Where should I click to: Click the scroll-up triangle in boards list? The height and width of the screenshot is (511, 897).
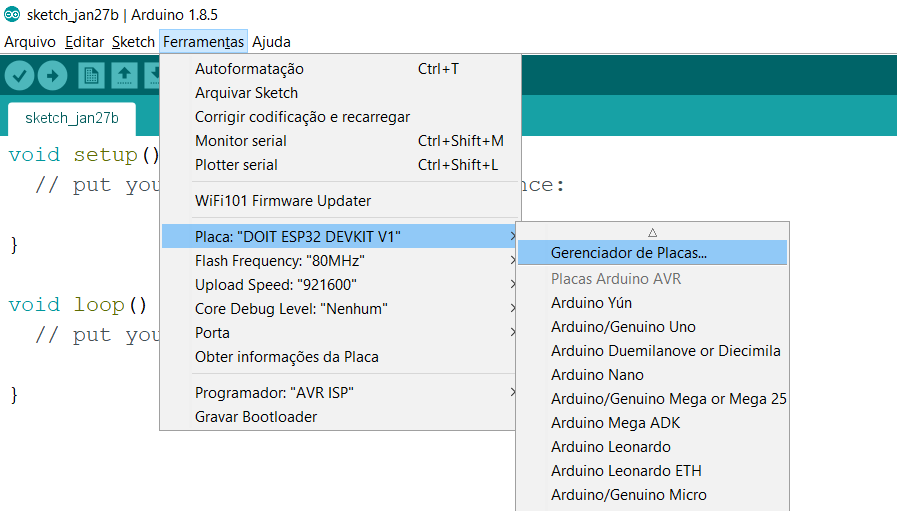pyautogui.click(x=652, y=232)
